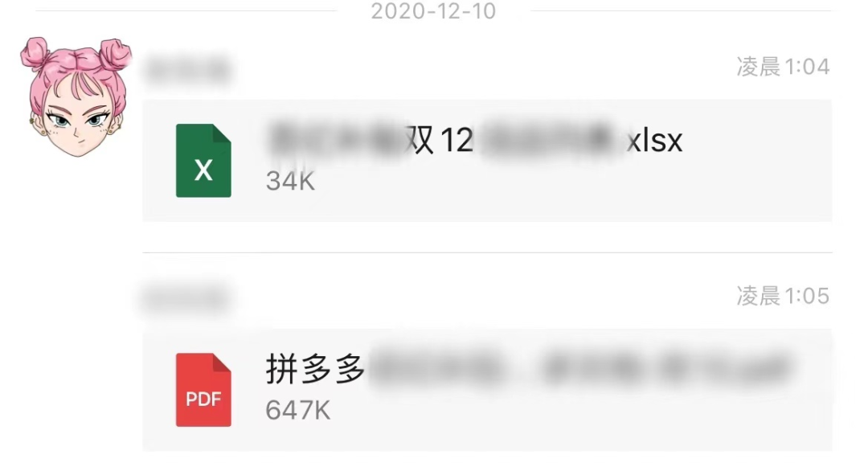The width and height of the screenshot is (868, 463).
Task: Tap the pink-haired girl avatar
Action: 76,97
